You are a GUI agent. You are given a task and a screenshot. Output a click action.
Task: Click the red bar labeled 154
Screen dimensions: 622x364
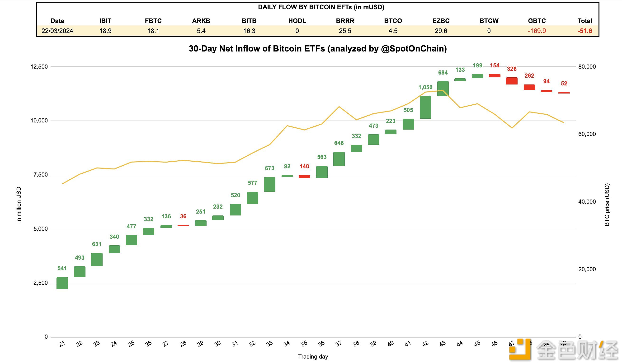point(495,76)
